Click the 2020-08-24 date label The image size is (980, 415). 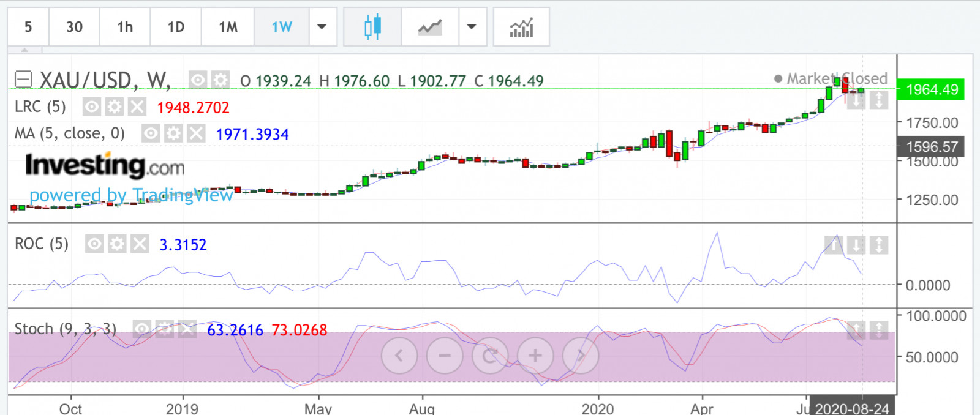[x=852, y=408]
